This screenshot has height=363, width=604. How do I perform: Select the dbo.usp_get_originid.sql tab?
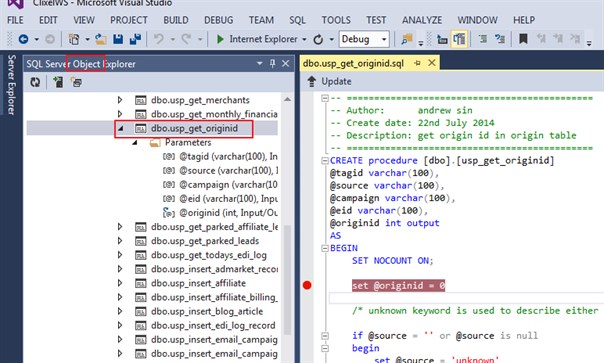click(353, 63)
